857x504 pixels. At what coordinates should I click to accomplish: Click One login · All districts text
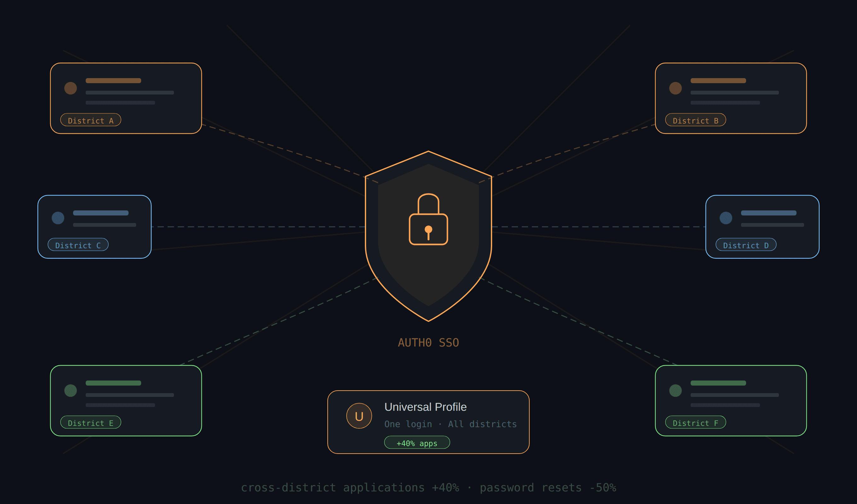(450, 424)
